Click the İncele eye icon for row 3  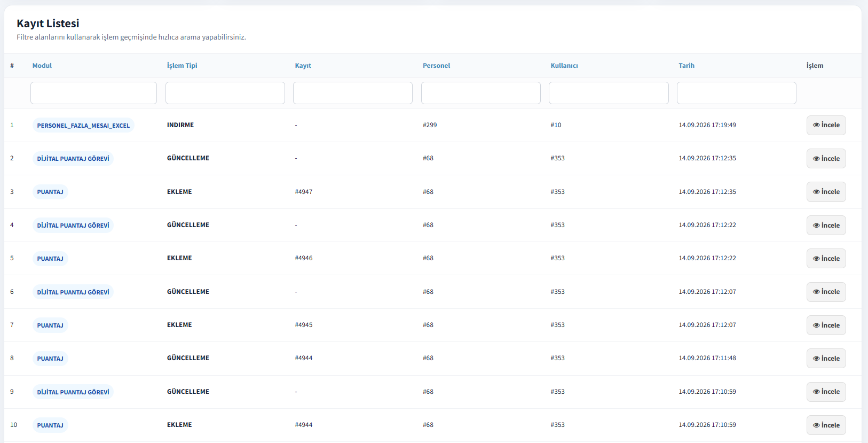[x=816, y=192]
